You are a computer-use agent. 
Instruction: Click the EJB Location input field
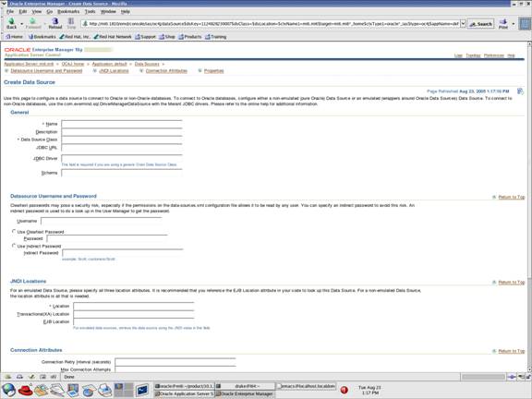(x=134, y=321)
